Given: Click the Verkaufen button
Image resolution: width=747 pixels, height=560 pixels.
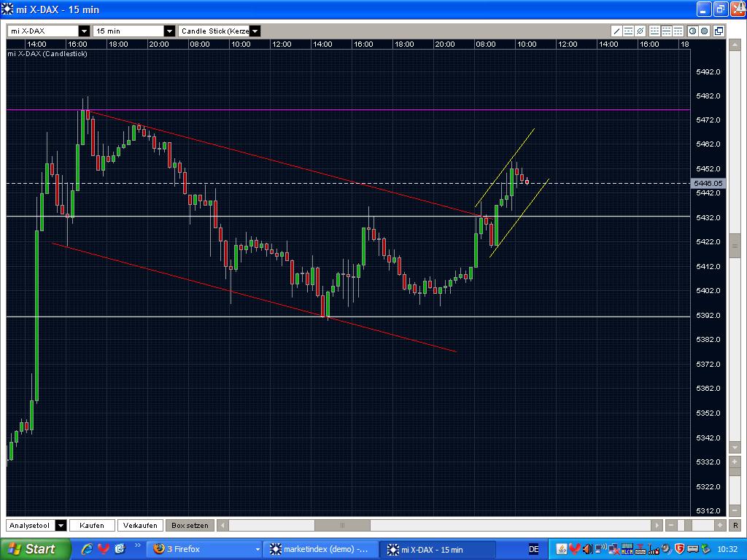Looking at the screenshot, I should pos(140,525).
